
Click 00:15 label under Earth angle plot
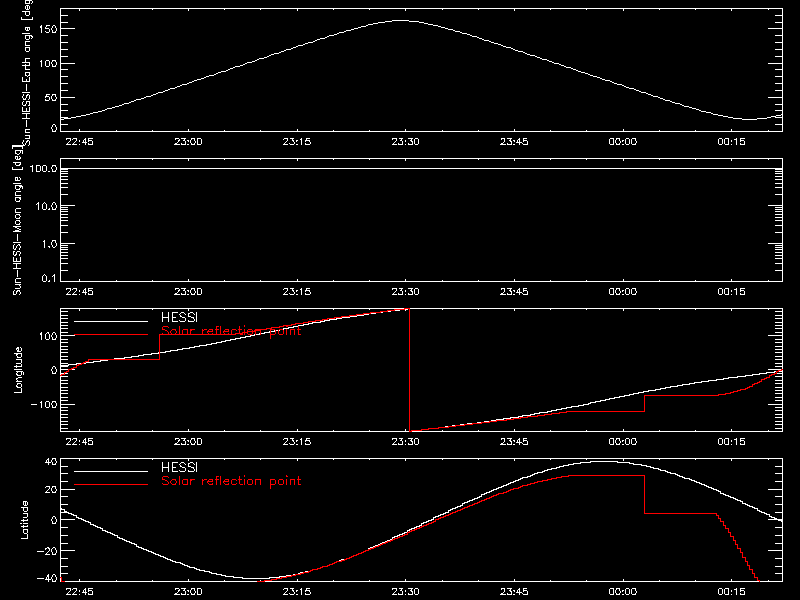pos(731,142)
